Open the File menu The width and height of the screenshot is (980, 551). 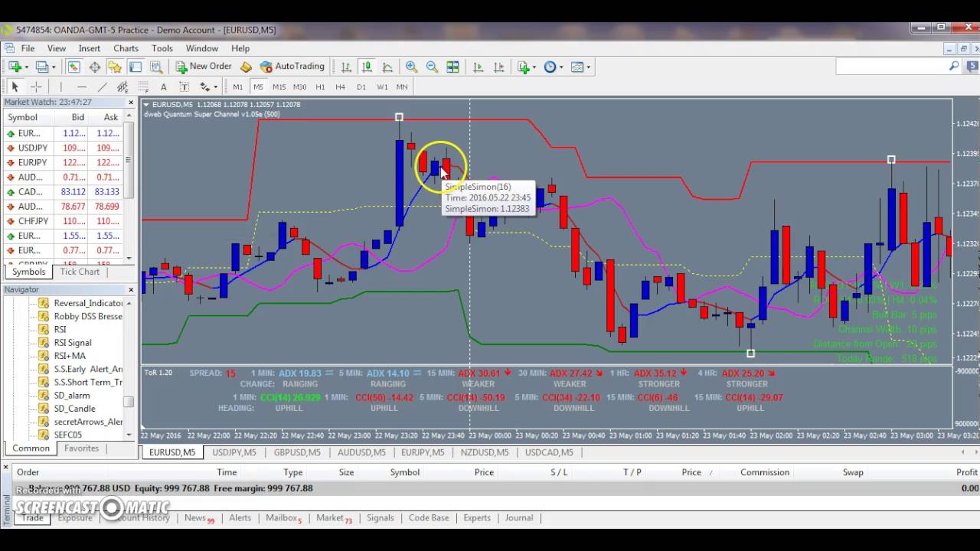(28, 48)
